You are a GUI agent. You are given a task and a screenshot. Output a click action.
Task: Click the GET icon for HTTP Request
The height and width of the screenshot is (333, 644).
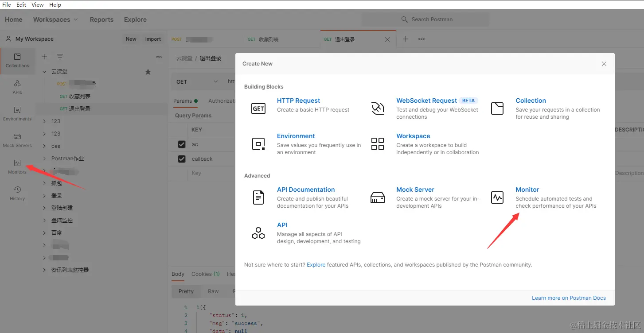coord(258,108)
